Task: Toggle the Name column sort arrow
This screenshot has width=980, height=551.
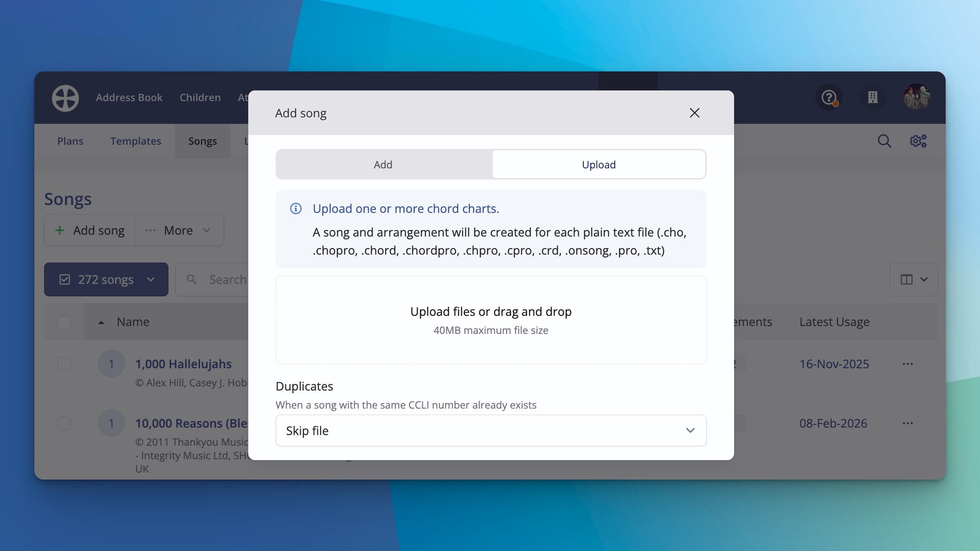Action: pyautogui.click(x=102, y=322)
